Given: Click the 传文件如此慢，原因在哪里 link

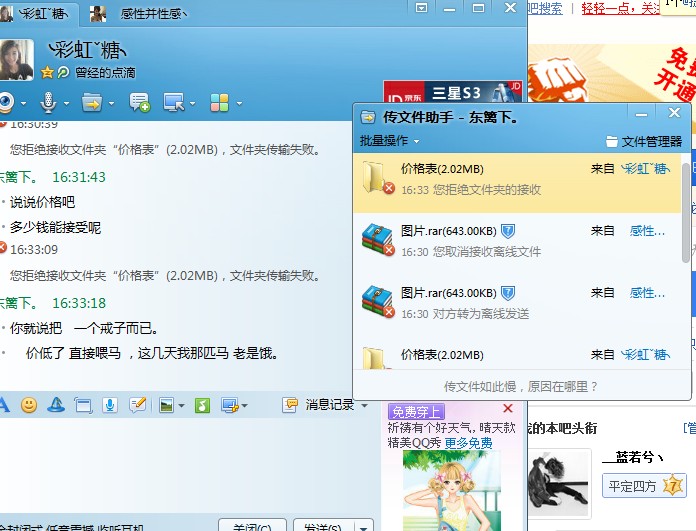Looking at the screenshot, I should 520,386.
